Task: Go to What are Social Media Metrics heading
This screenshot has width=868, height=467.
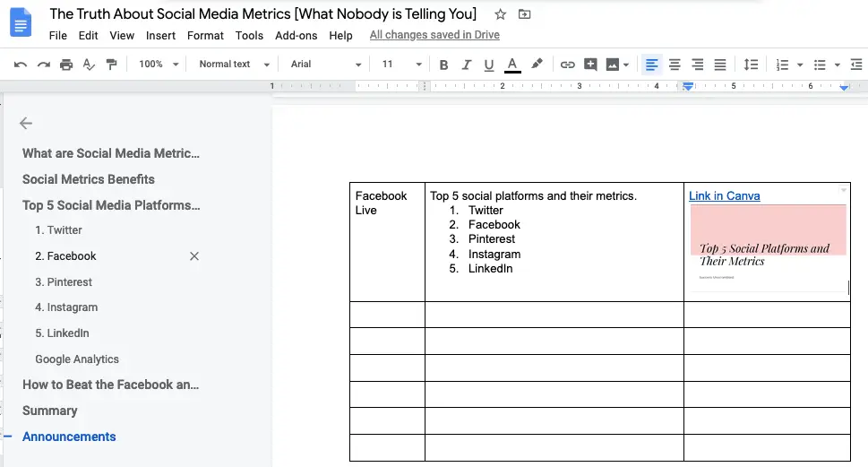Action: tap(111, 153)
